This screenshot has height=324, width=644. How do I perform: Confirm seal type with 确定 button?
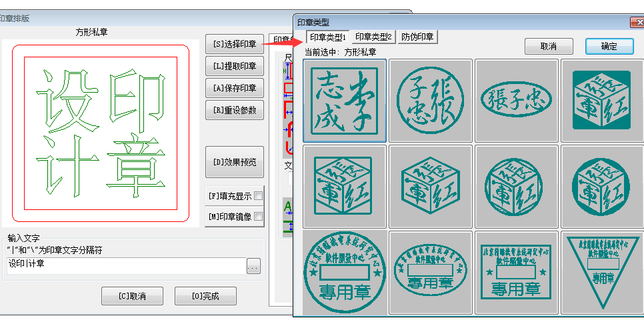609,47
